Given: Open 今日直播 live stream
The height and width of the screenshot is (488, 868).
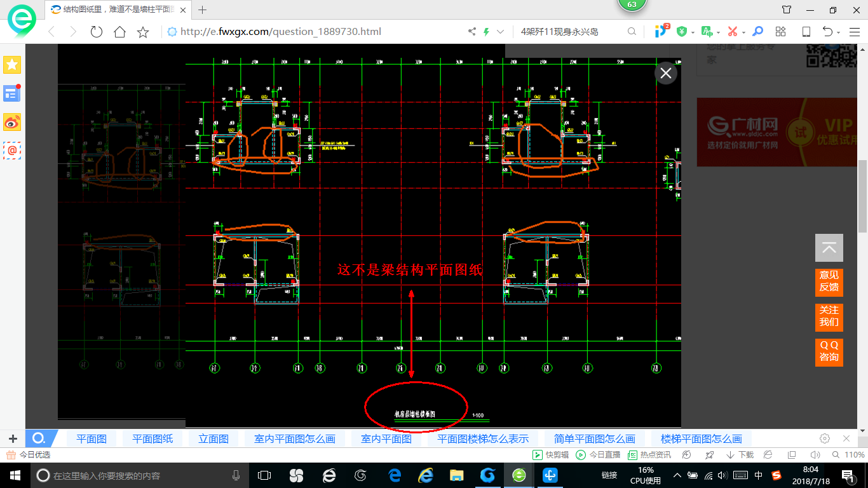Looking at the screenshot, I should (x=598, y=455).
